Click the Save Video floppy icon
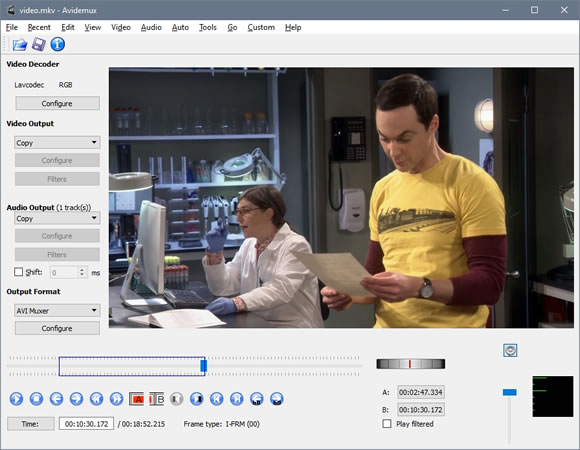Screen dimensions: 580x450 pyautogui.click(x=38, y=44)
